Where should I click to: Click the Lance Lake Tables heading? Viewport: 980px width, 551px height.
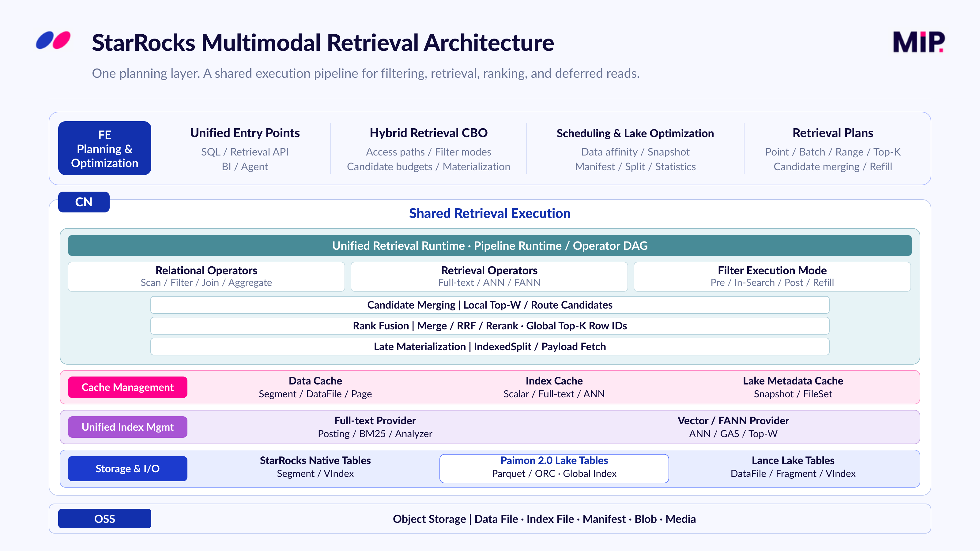click(793, 461)
